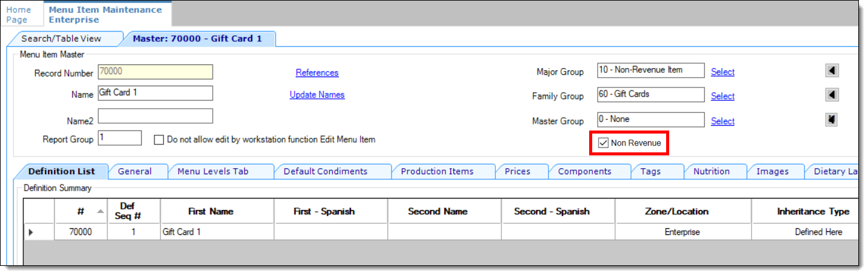Click into the Name2 text field

point(155,116)
